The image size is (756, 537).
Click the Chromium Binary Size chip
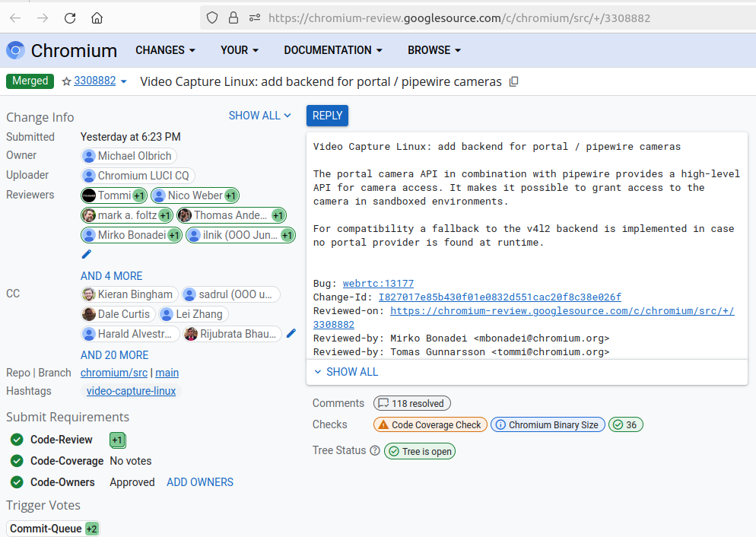pos(548,424)
